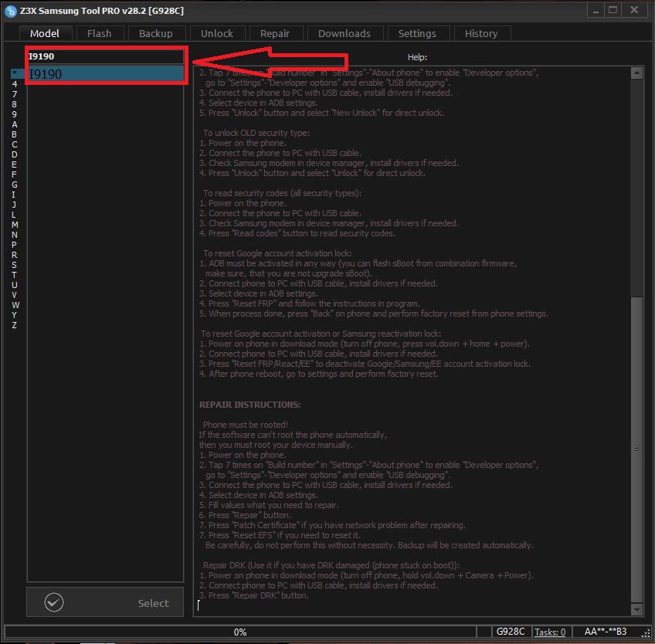The width and height of the screenshot is (655, 644).
Task: Click the REPAIR INSTRUCTIONS: heading
Action: [249, 405]
